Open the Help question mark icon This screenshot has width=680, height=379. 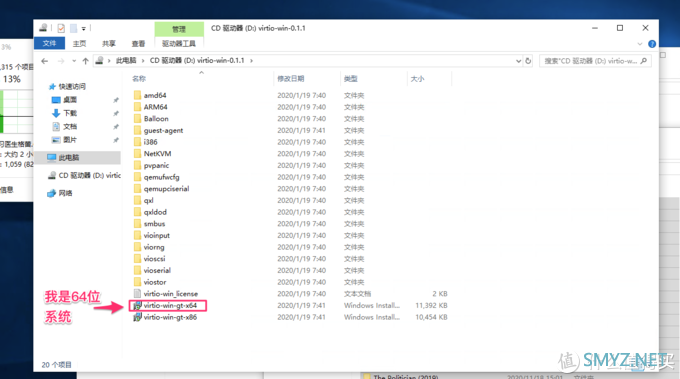[x=652, y=44]
